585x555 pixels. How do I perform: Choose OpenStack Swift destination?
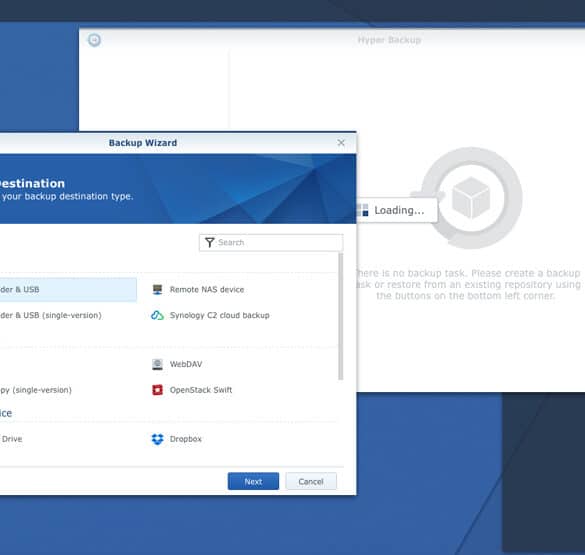click(201, 390)
